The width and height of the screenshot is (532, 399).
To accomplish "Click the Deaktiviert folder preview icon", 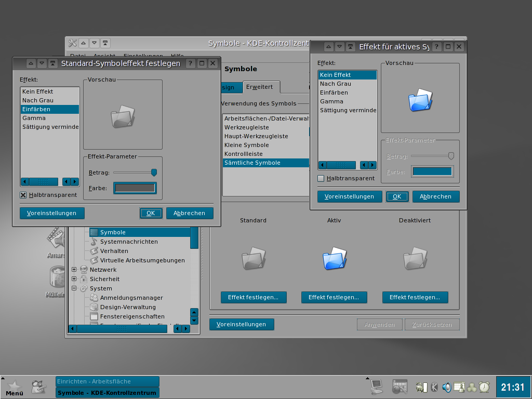I will coord(415,258).
